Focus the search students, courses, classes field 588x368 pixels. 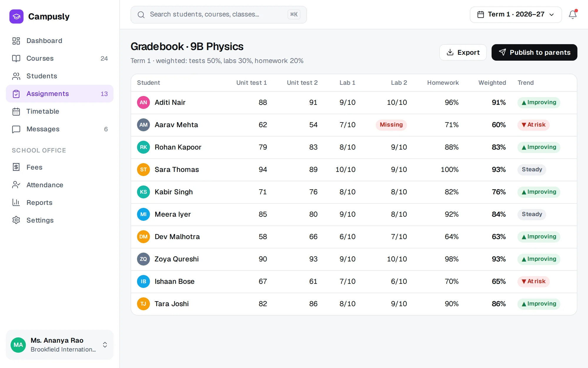click(218, 14)
